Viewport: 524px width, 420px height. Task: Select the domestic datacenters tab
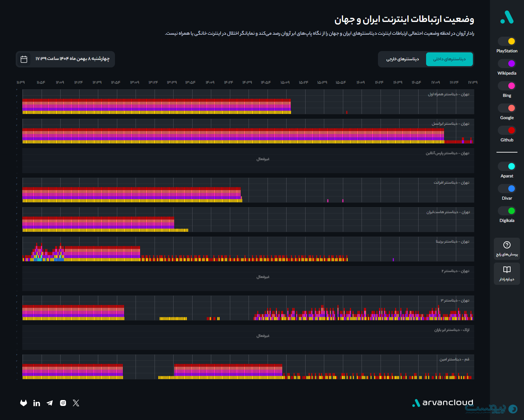[x=449, y=59]
